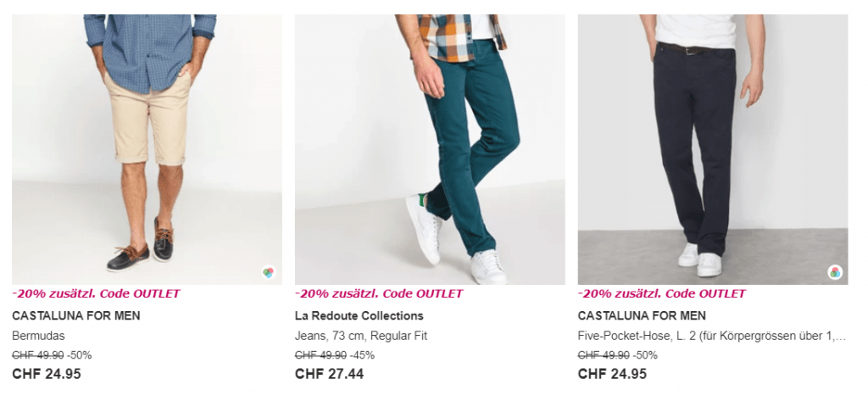Open the navy Five-Pocket-Hose product photo

pos(712,148)
